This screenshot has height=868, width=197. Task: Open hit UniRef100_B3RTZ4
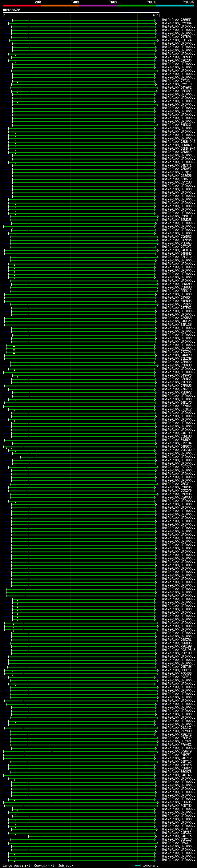[177, 40]
